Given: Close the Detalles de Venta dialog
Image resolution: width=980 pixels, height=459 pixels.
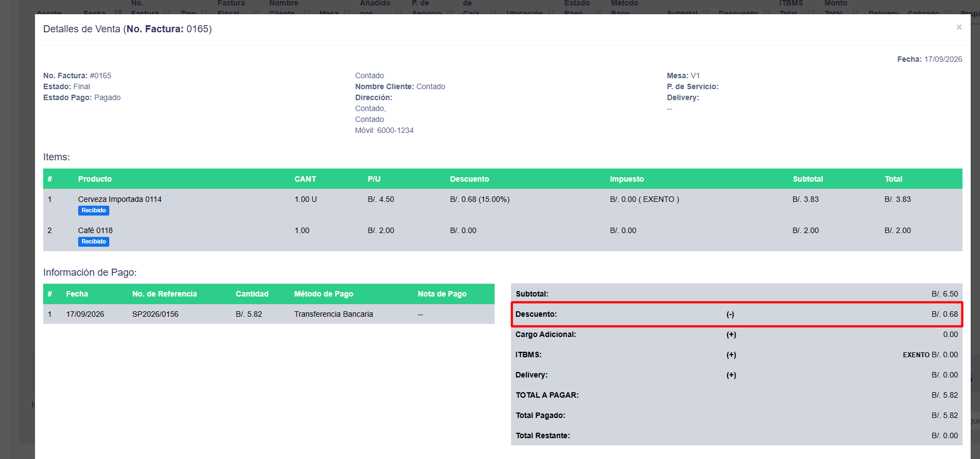Looking at the screenshot, I should [959, 27].
